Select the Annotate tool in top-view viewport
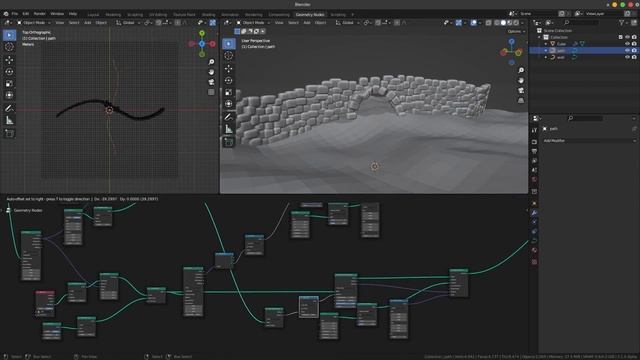Screen dimensions: 640x360 point(9,109)
